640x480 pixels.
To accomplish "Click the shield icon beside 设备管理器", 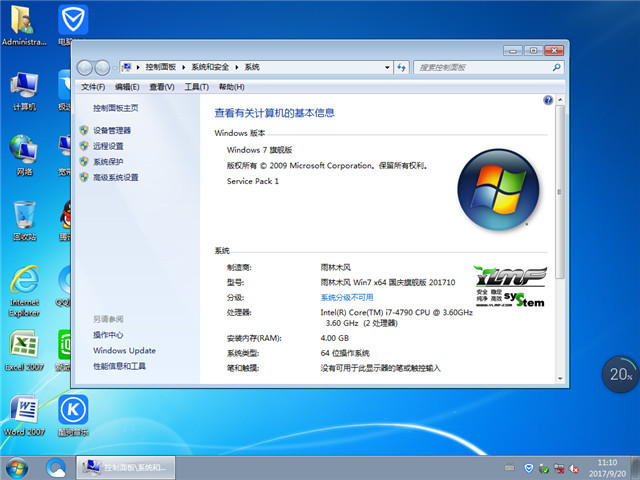I will pos(84,130).
